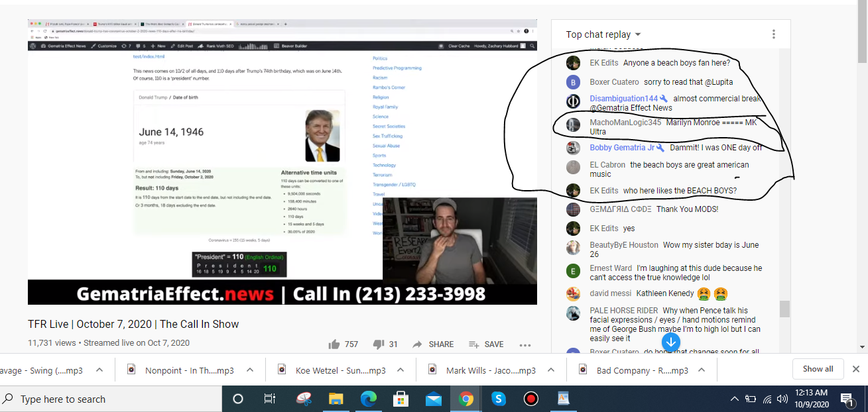Close the downloads bar with the X
868x412 pixels.
pyautogui.click(x=856, y=369)
